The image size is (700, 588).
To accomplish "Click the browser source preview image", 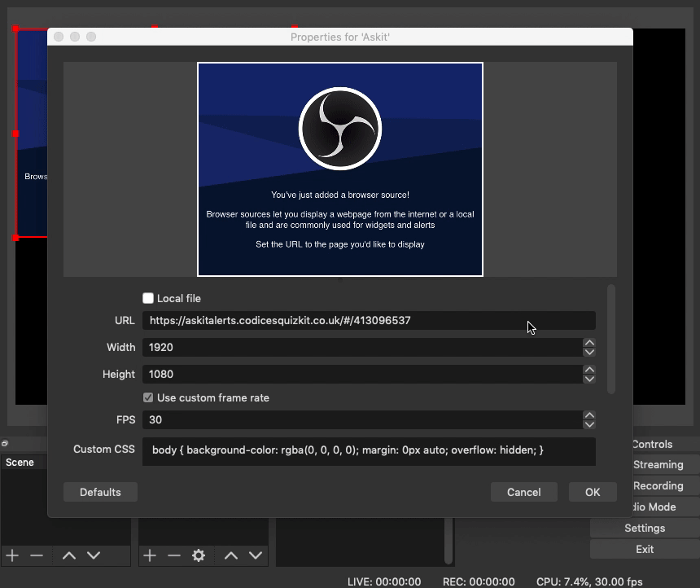I will (340, 169).
